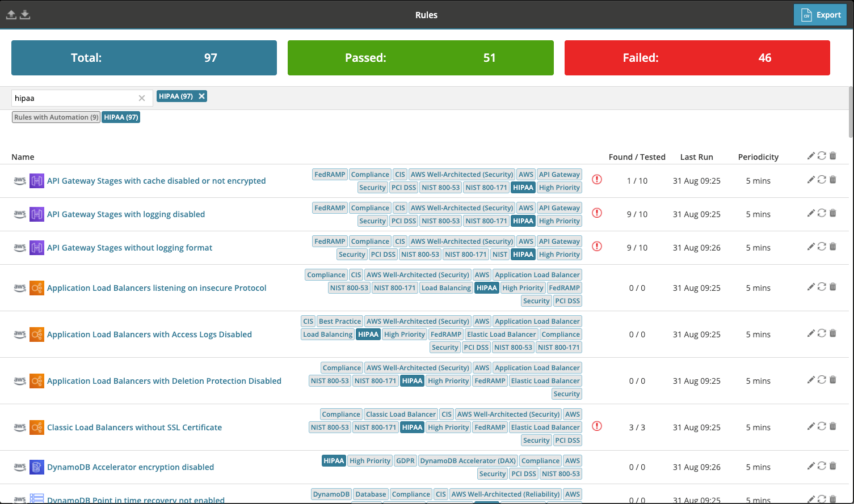Screen dimensions: 854x504
Task: Sort by Periodicity column header
Action: click(758, 157)
